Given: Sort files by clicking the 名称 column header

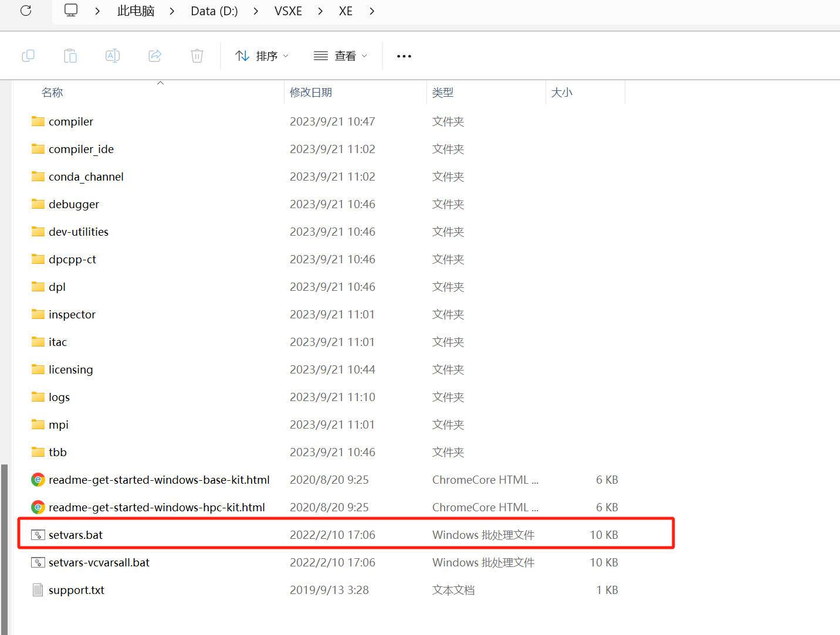Looking at the screenshot, I should click(52, 92).
